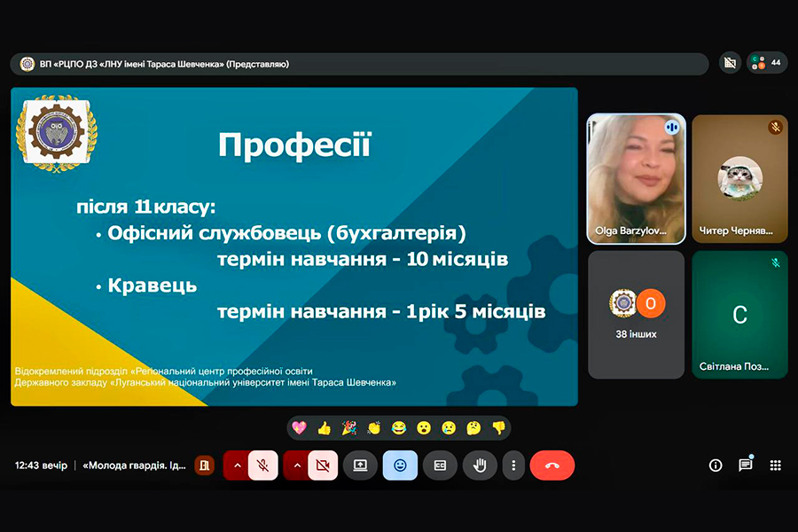Leave the call with the red button
The image size is (798, 532).
552,465
